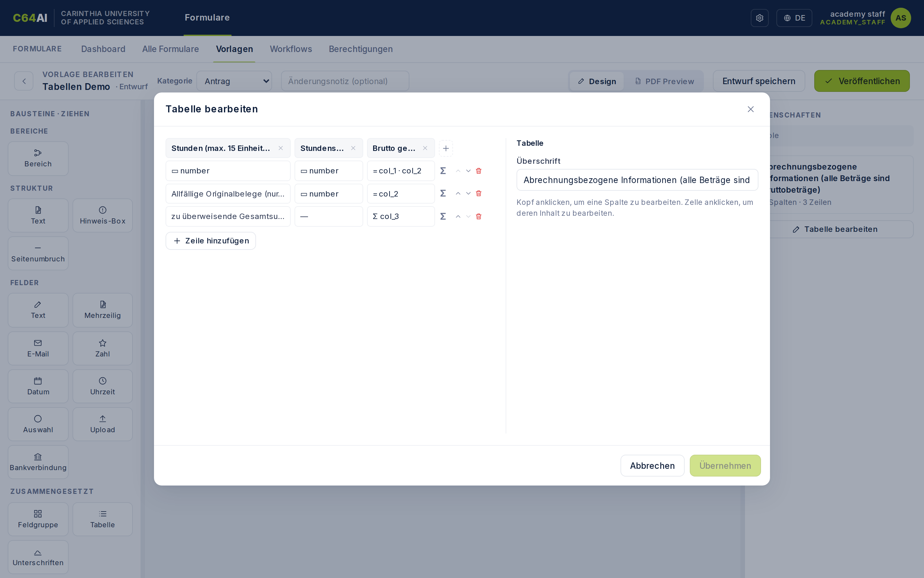This screenshot has width=924, height=578.
Task: Remove the 'Stunden (max. 15 Einheit...' column
Action: pyautogui.click(x=281, y=148)
